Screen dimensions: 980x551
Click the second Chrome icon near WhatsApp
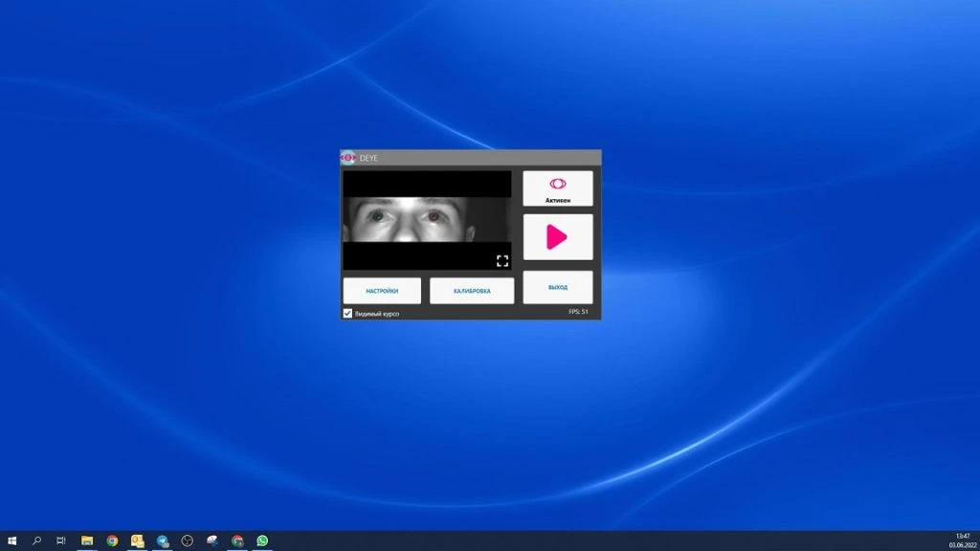click(x=237, y=540)
